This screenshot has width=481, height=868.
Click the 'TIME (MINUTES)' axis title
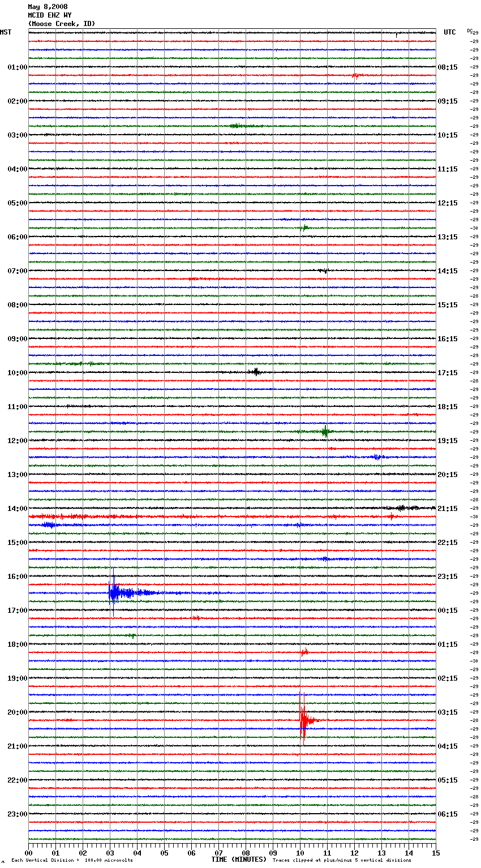[239, 860]
